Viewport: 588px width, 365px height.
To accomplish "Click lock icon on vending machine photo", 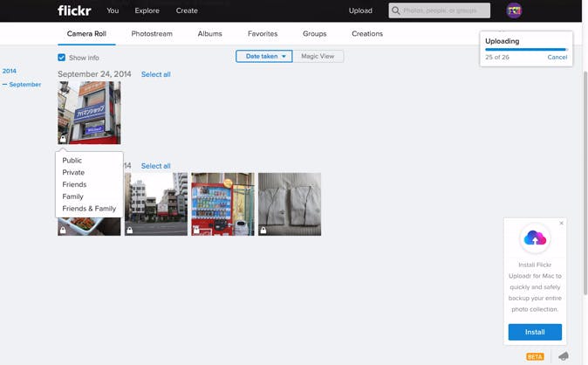I will (196, 231).
